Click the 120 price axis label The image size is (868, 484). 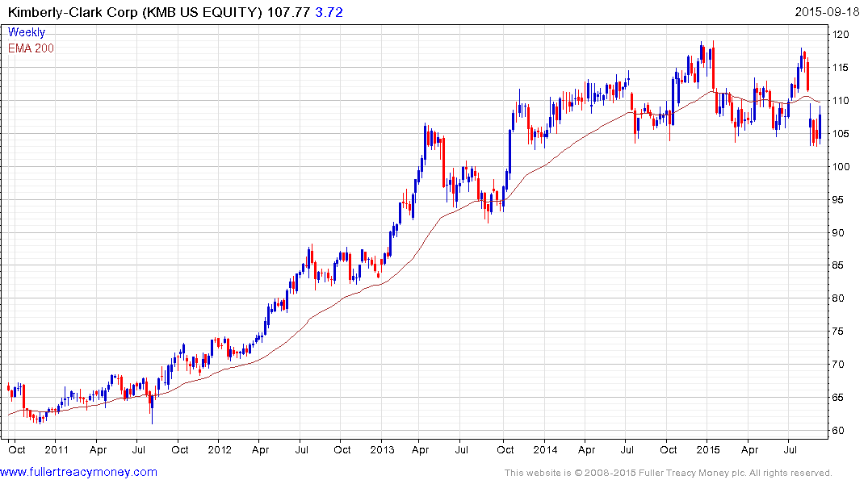click(841, 35)
